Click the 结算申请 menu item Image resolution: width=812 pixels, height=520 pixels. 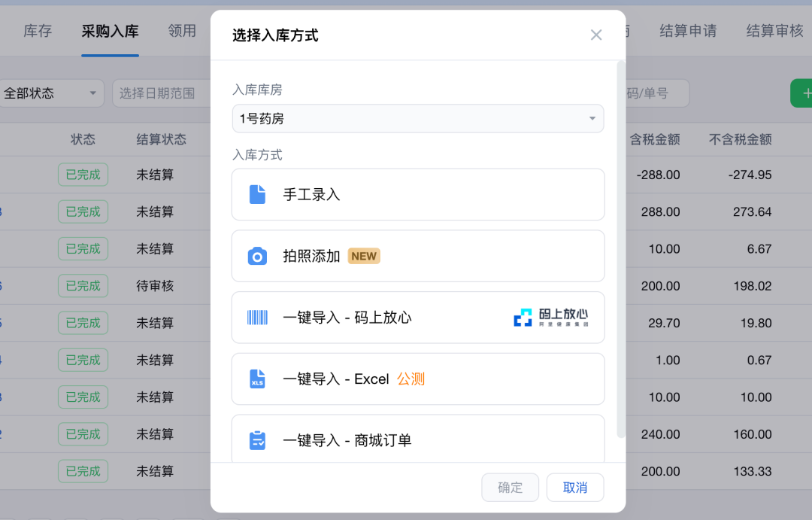pos(688,30)
